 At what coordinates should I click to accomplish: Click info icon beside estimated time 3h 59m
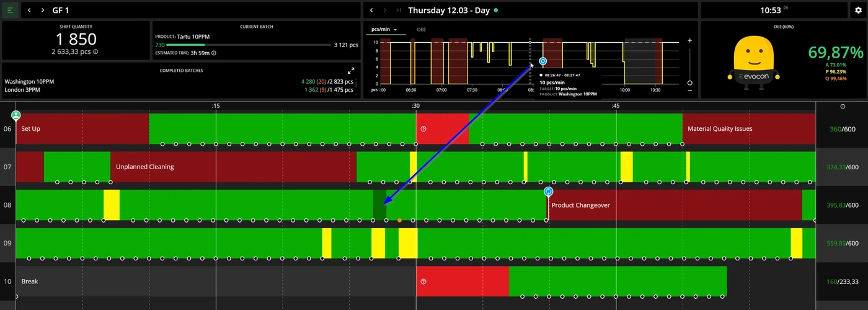point(214,53)
